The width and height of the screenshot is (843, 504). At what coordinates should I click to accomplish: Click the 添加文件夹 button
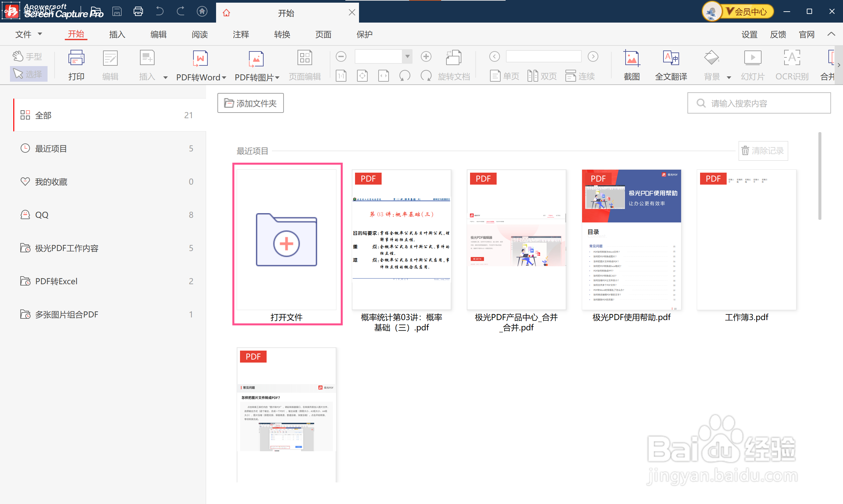click(x=251, y=103)
